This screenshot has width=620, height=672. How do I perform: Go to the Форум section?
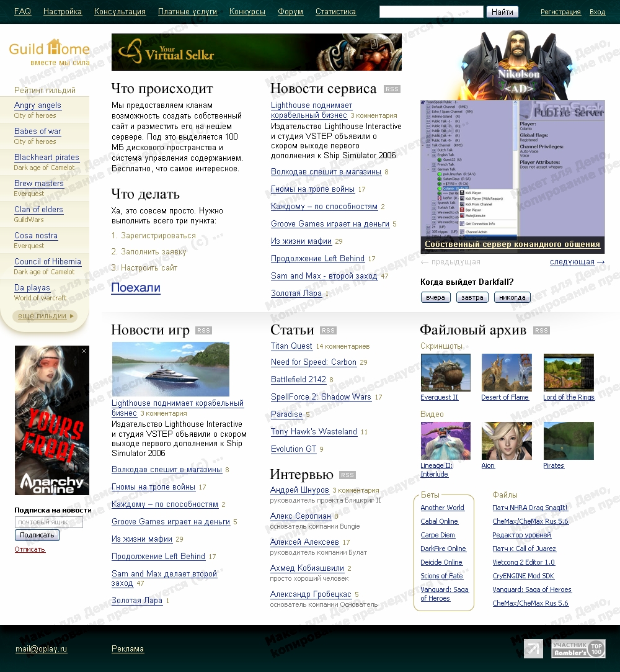pyautogui.click(x=290, y=12)
